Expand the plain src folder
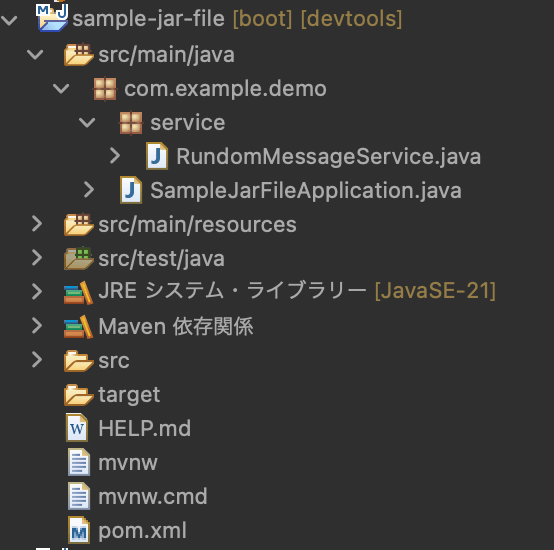Viewport: 554px width, 550px height. [x=37, y=360]
